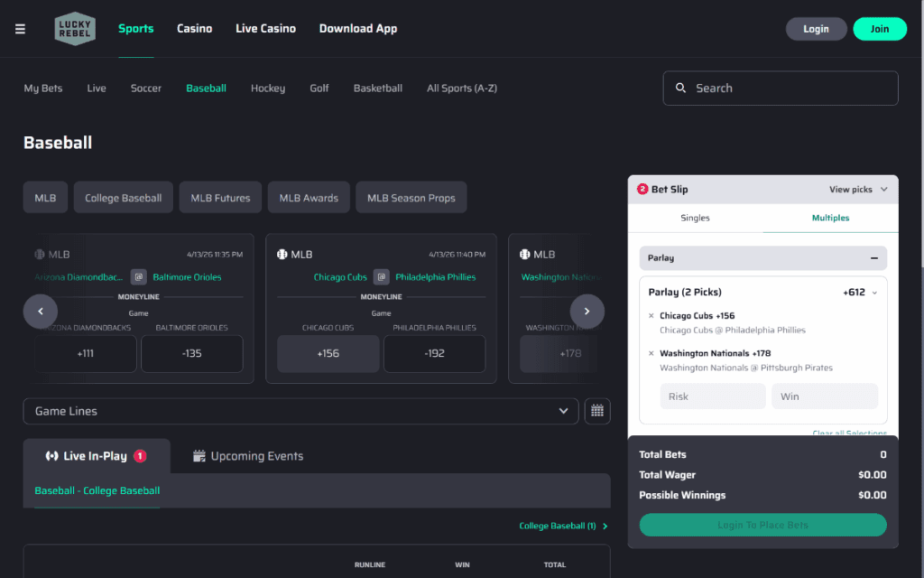Focus the Search input field

point(781,88)
